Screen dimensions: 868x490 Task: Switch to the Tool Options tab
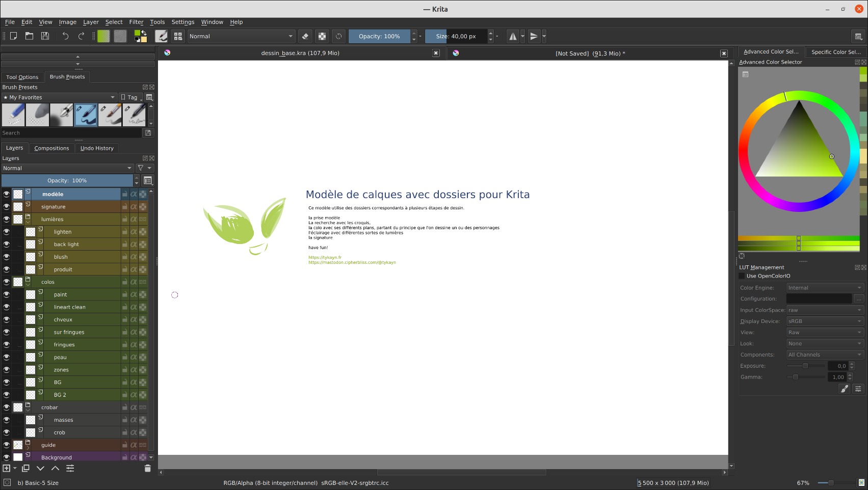[x=22, y=77]
